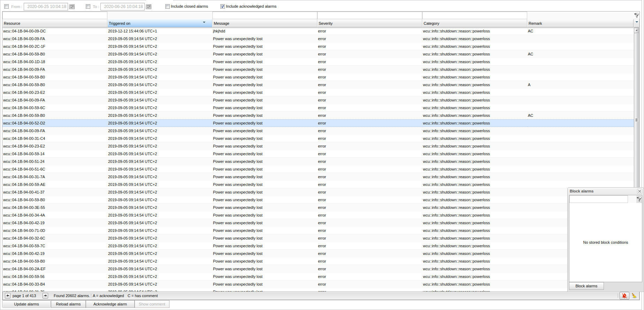Sort by the Severity column header

click(x=369, y=23)
